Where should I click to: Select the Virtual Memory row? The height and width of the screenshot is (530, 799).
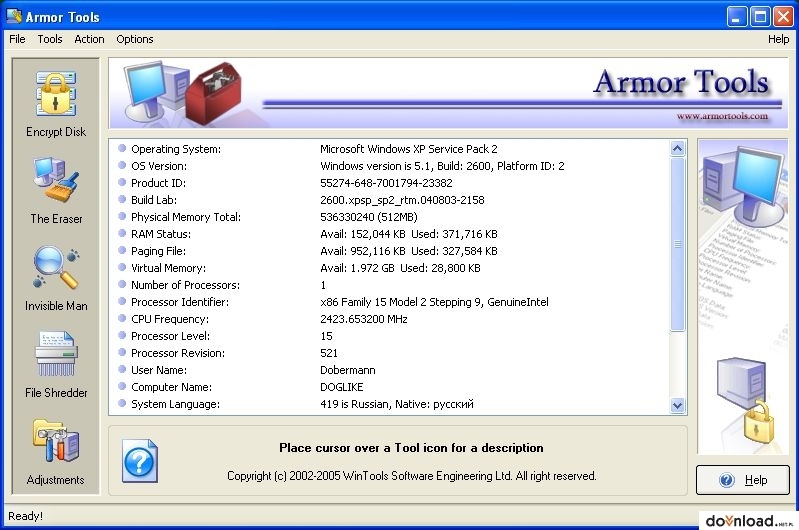click(x=389, y=268)
